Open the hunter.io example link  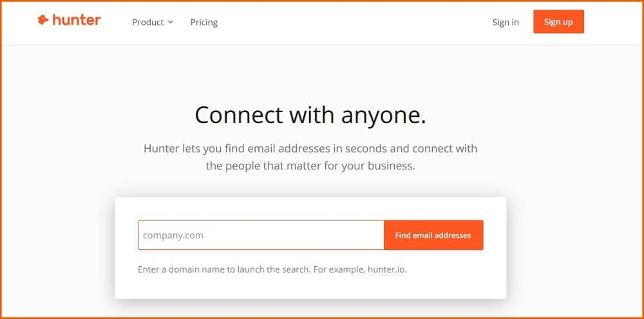pos(386,269)
